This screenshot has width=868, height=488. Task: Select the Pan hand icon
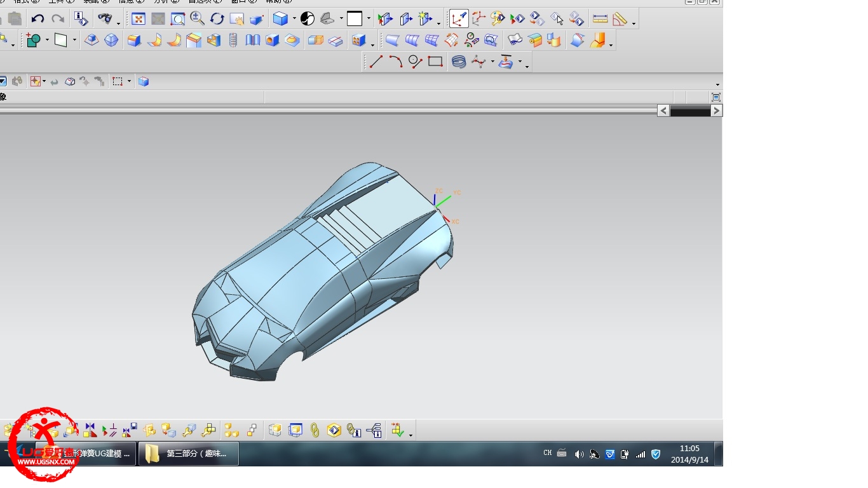[x=237, y=18]
